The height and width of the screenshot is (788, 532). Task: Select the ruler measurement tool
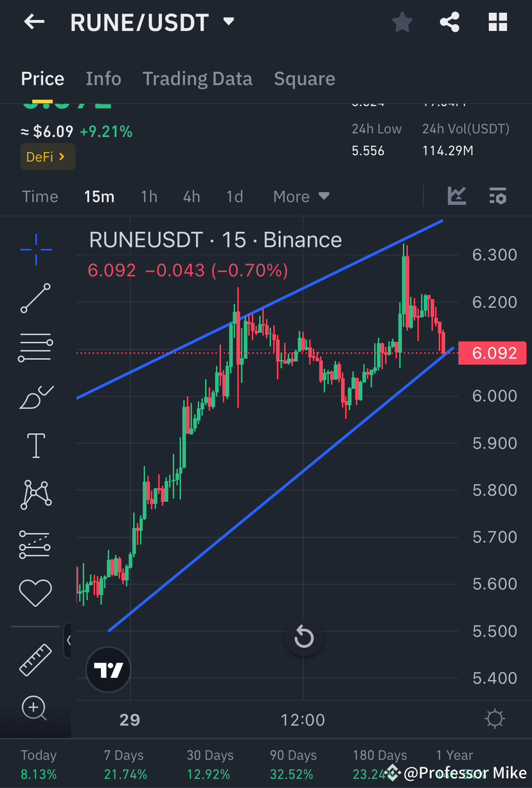click(35, 660)
